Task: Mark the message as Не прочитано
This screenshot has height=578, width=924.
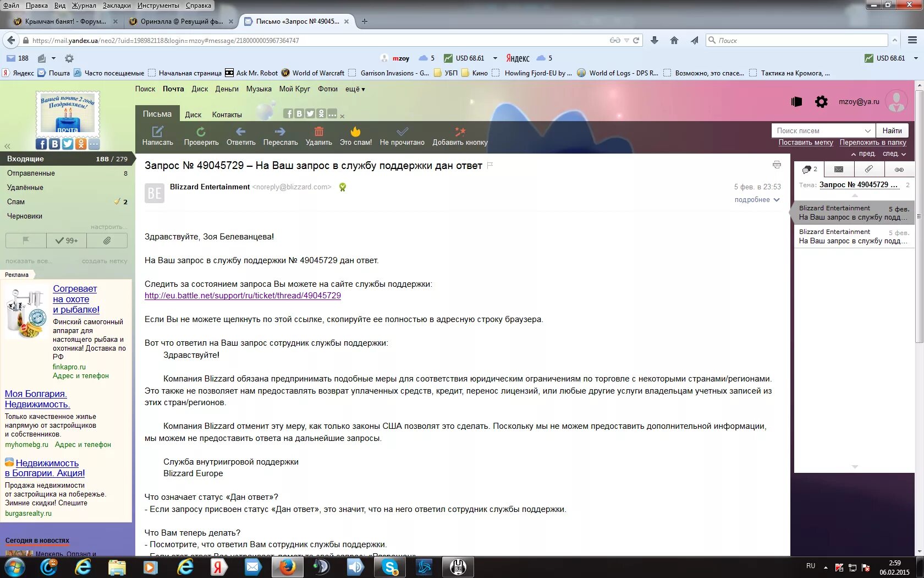Action: tap(402, 136)
